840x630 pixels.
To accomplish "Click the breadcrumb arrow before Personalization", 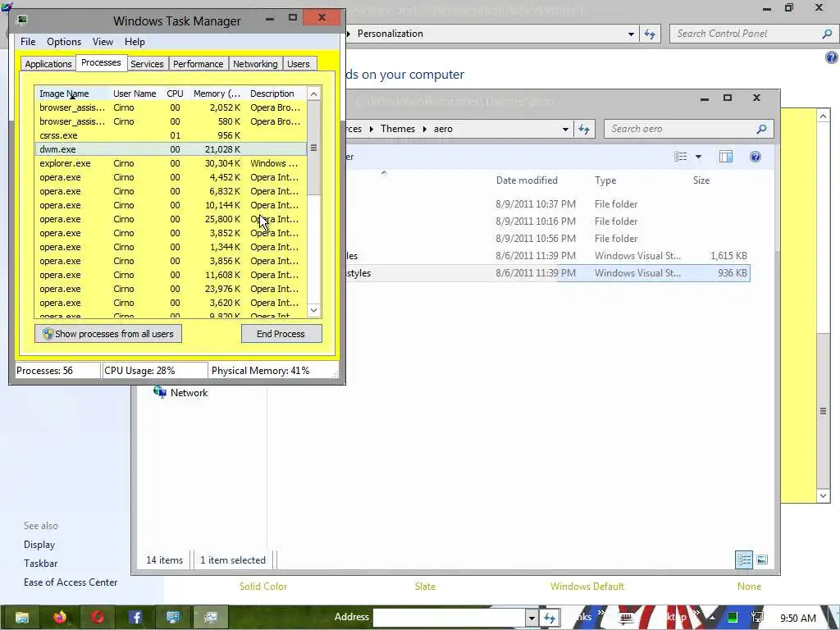I will tap(348, 34).
